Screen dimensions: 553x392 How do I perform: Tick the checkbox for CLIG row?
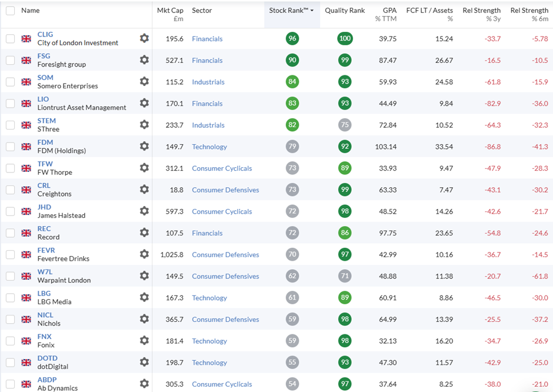click(10, 38)
